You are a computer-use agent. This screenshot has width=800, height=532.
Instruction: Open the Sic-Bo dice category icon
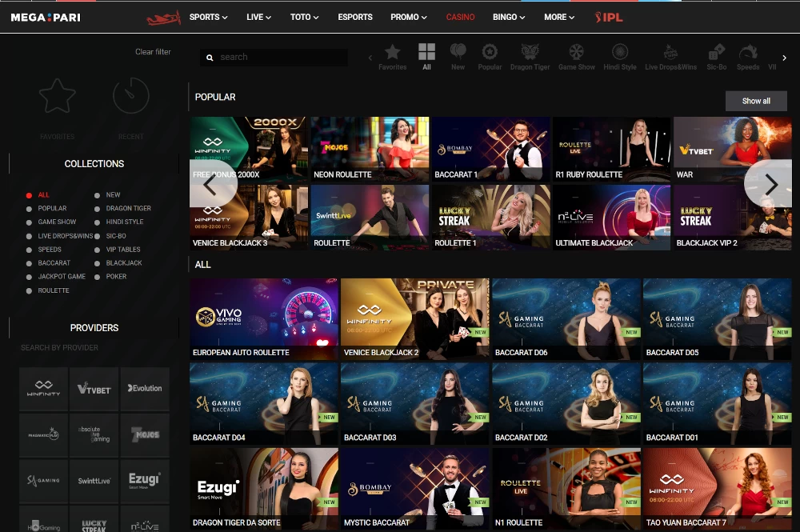click(x=716, y=52)
